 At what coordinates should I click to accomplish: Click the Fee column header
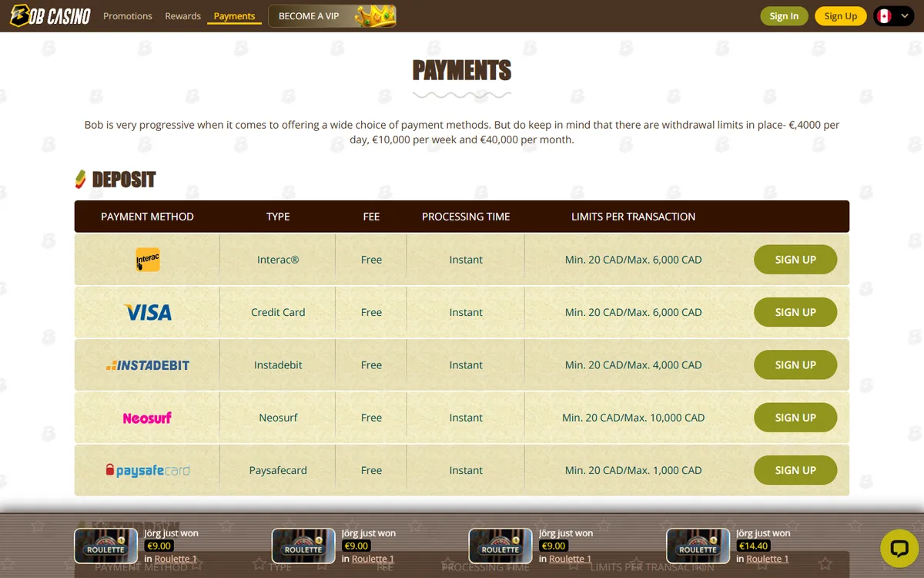[x=371, y=217]
